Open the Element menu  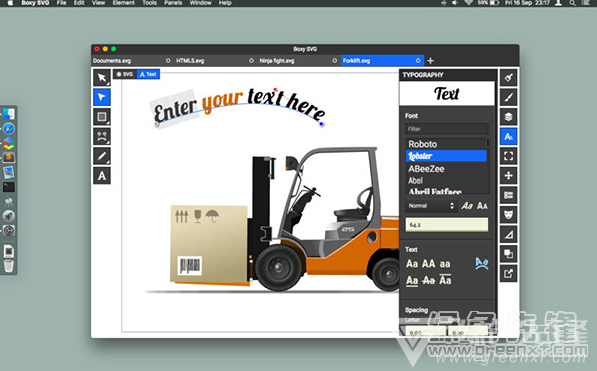coord(123,3)
